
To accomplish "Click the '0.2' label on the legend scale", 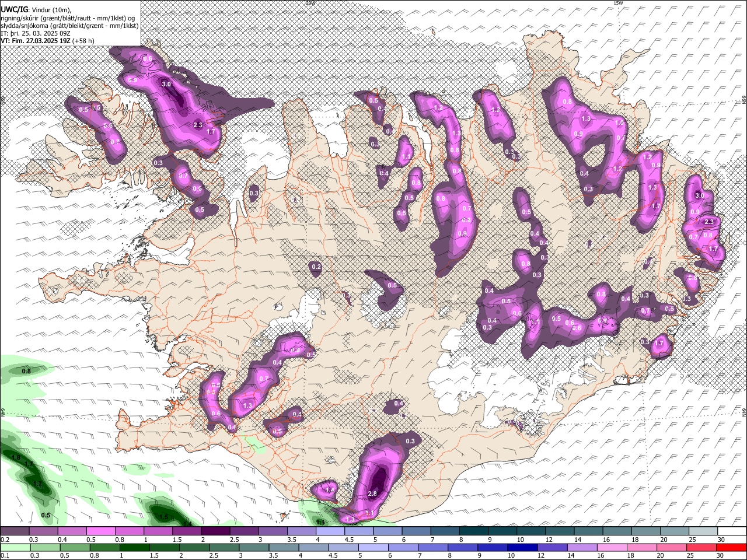I will click(x=5, y=540).
